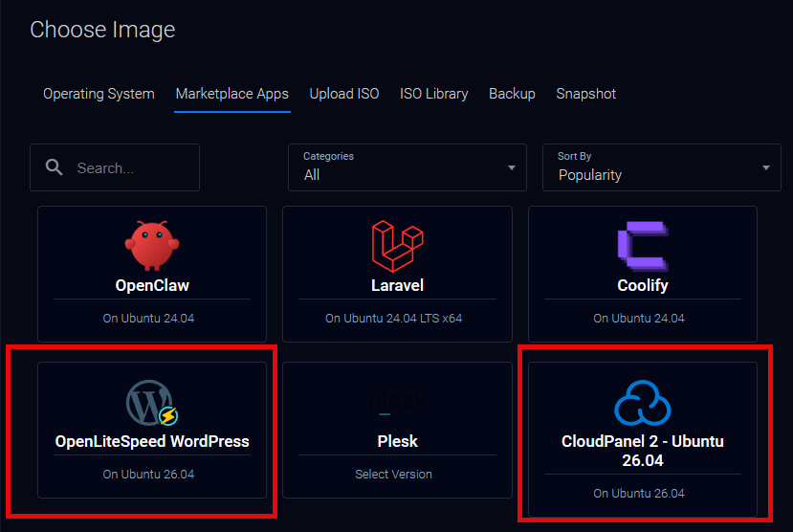Select the Marketplace Apps tab
The width and height of the screenshot is (793, 532).
(x=232, y=94)
